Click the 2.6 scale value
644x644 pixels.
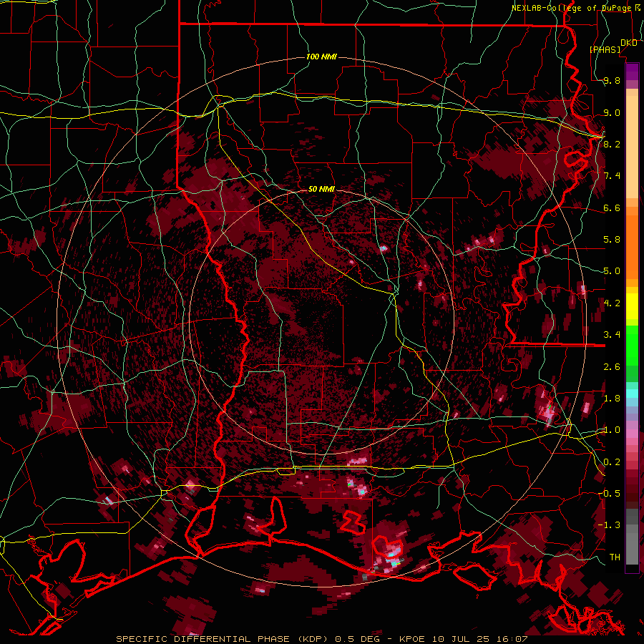pos(612,367)
